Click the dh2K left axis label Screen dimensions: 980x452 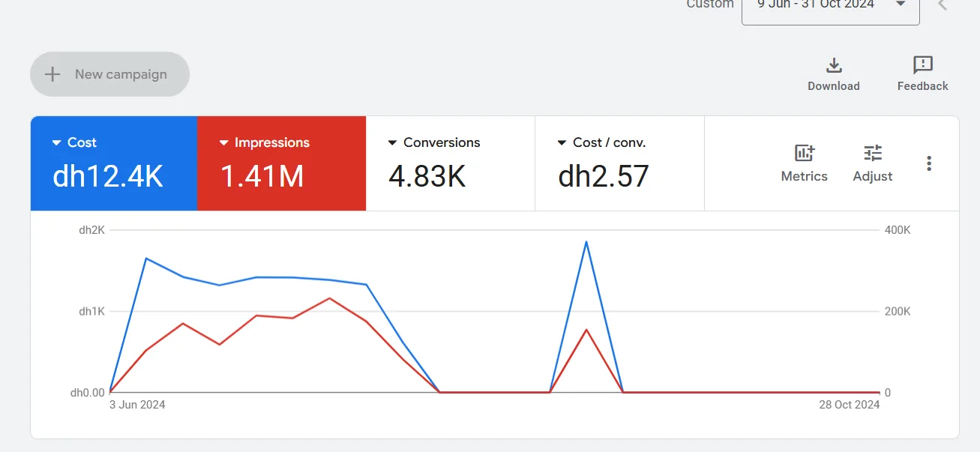pyautogui.click(x=91, y=230)
